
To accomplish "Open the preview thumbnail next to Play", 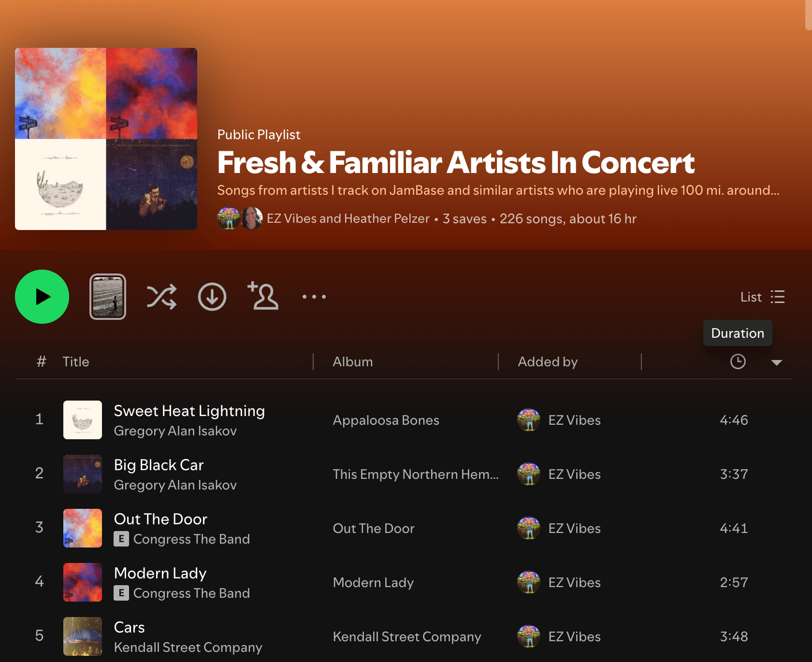I will (x=108, y=297).
